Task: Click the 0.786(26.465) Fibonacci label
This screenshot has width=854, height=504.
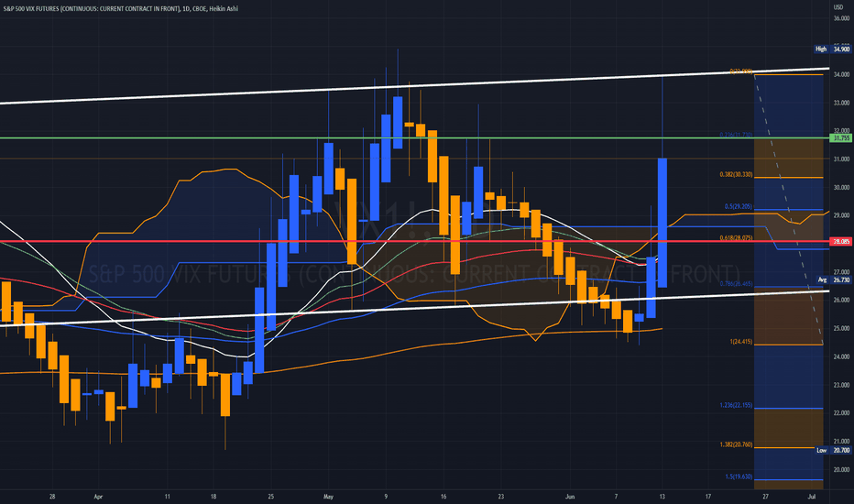Action: click(x=736, y=283)
